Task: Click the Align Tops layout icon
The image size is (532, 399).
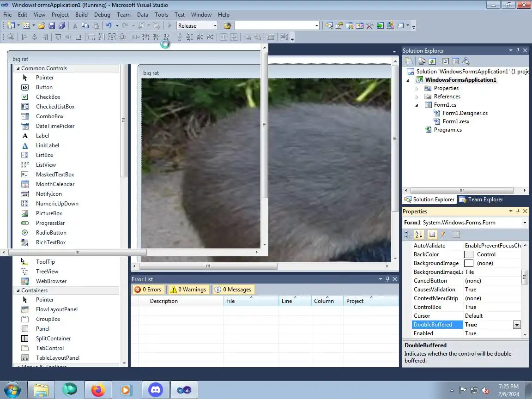Action: [x=58, y=37]
